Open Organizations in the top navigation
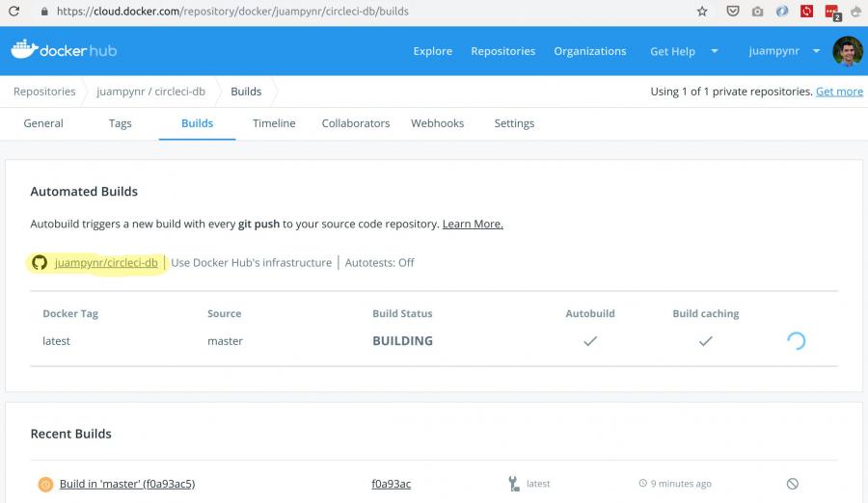 click(x=590, y=51)
